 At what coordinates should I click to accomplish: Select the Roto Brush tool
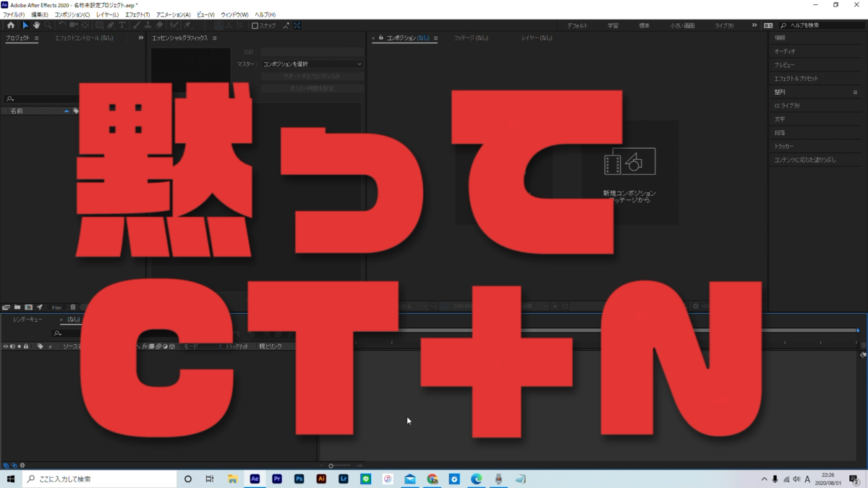(x=174, y=25)
